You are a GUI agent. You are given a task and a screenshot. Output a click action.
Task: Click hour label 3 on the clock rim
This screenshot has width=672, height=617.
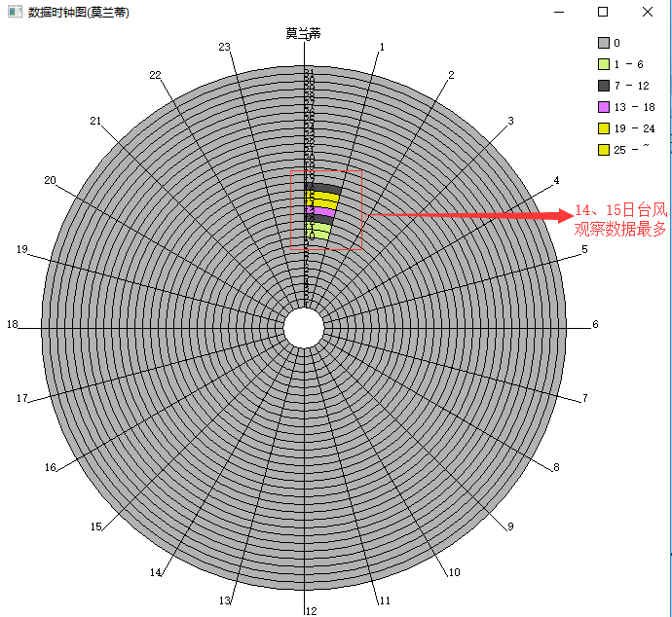coord(510,121)
